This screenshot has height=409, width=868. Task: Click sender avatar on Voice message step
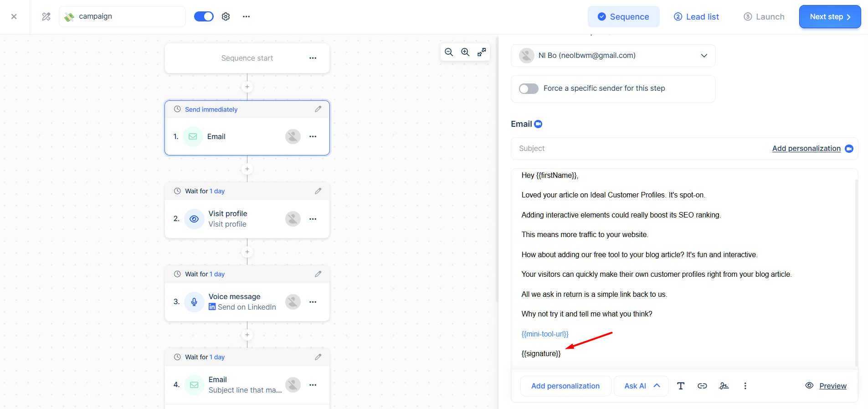point(293,302)
